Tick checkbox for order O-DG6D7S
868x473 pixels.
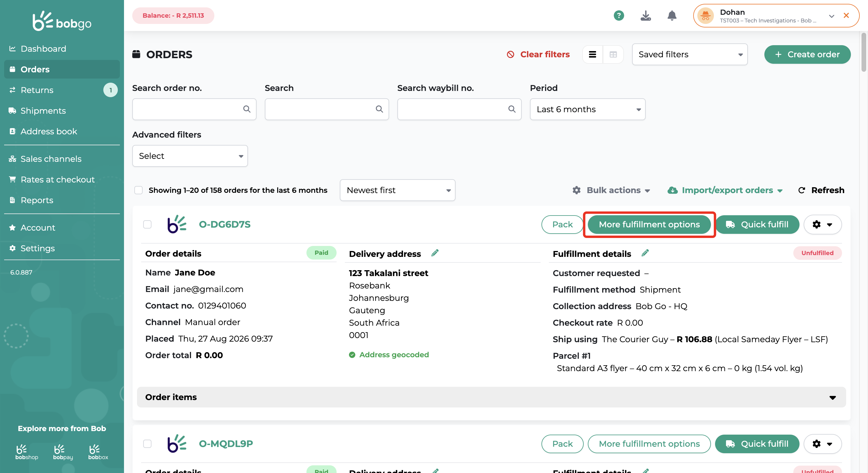(x=147, y=224)
